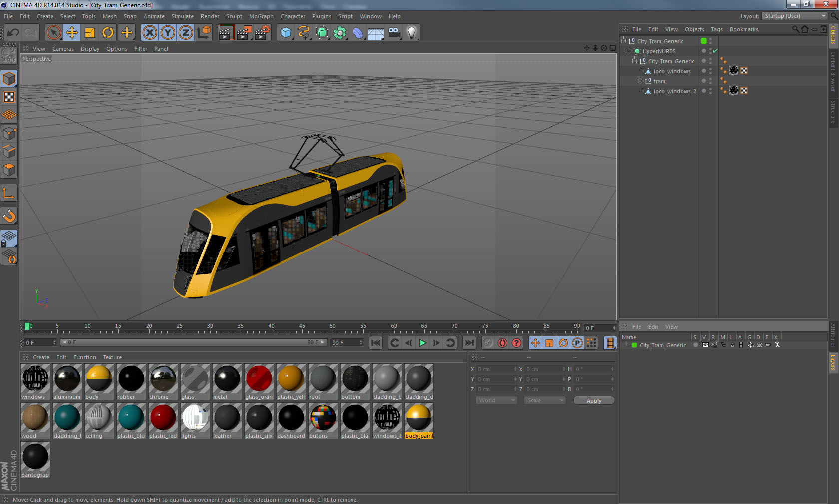
Task: Activate the Rotate tool
Action: (x=108, y=33)
